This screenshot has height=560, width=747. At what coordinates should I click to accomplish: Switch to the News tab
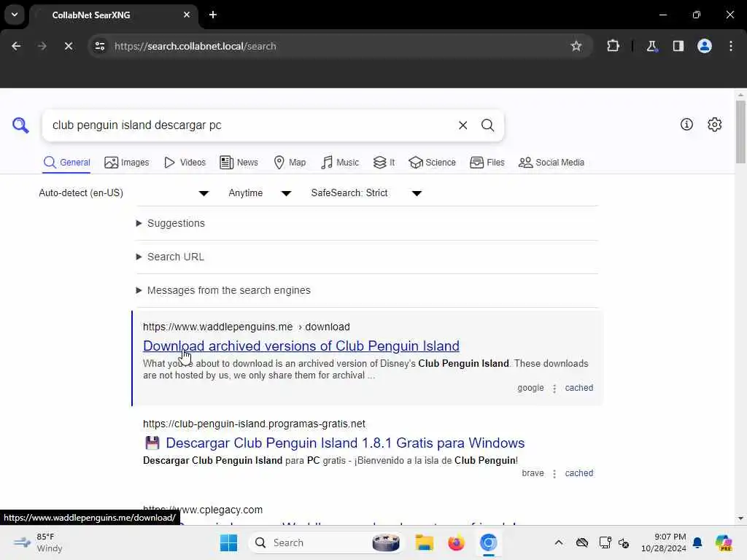point(239,163)
